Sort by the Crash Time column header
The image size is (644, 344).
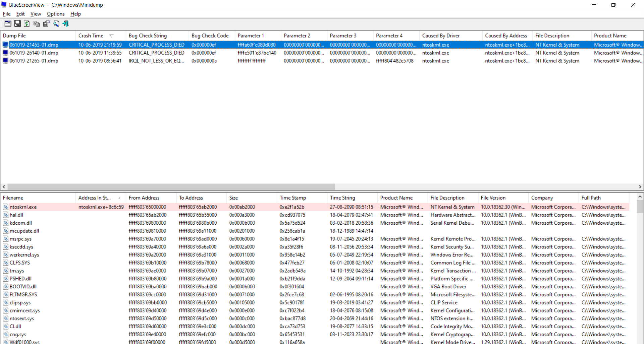[91, 36]
